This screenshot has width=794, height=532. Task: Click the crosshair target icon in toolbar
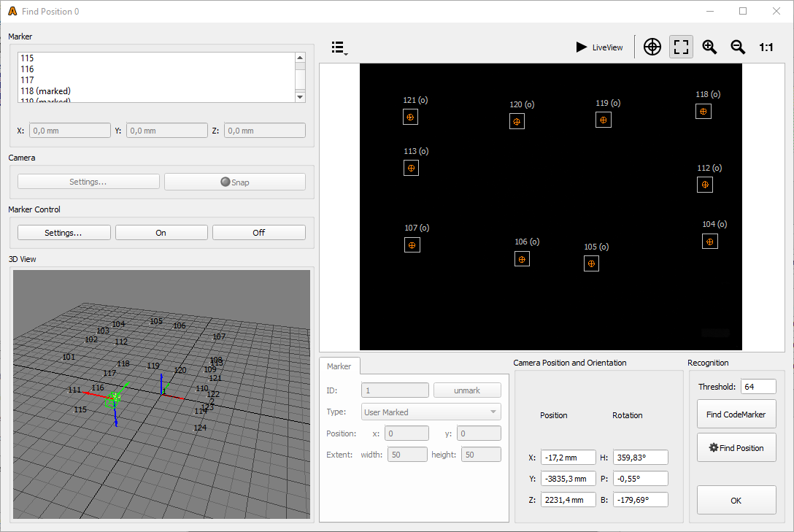(652, 47)
